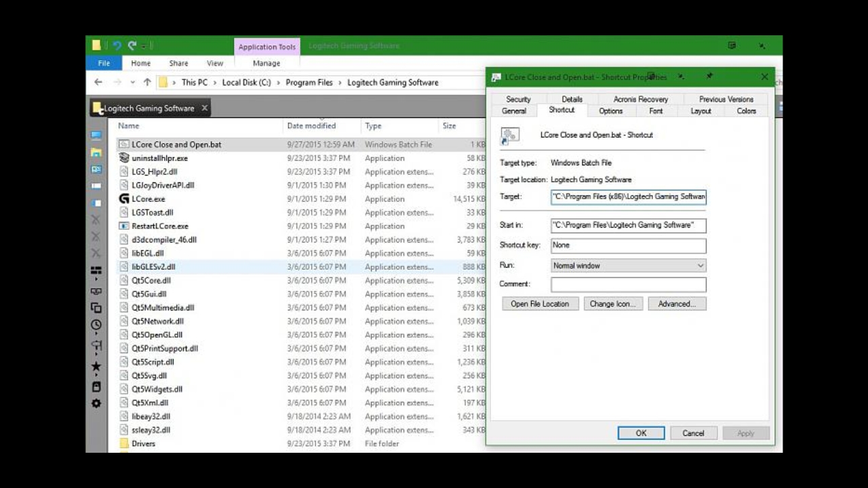Switch to the Home ribbon tab
The height and width of the screenshot is (488, 868).
[x=140, y=63]
